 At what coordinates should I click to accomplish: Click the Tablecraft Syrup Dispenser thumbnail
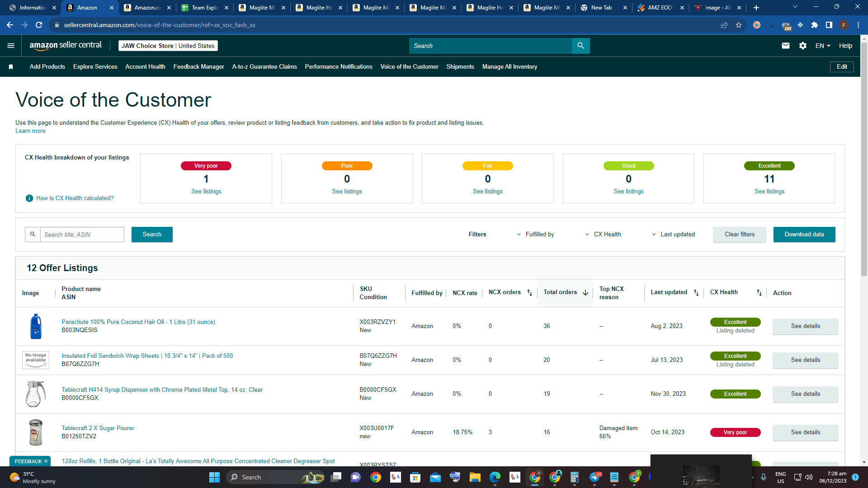pos(35,394)
